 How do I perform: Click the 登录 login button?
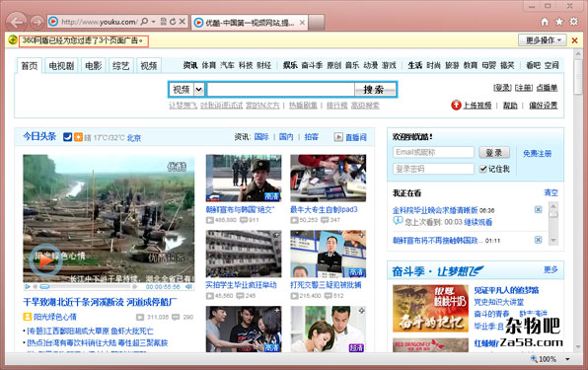(494, 152)
